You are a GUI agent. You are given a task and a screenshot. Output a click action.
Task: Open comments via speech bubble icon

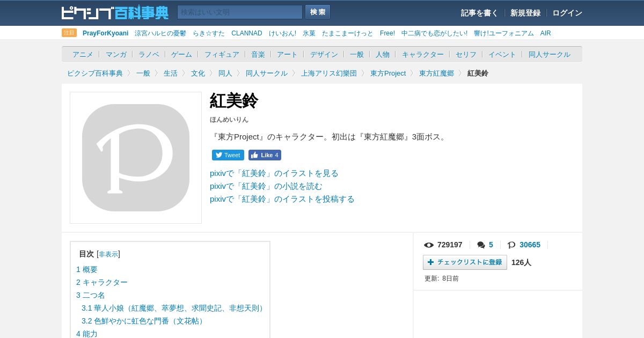click(x=481, y=245)
